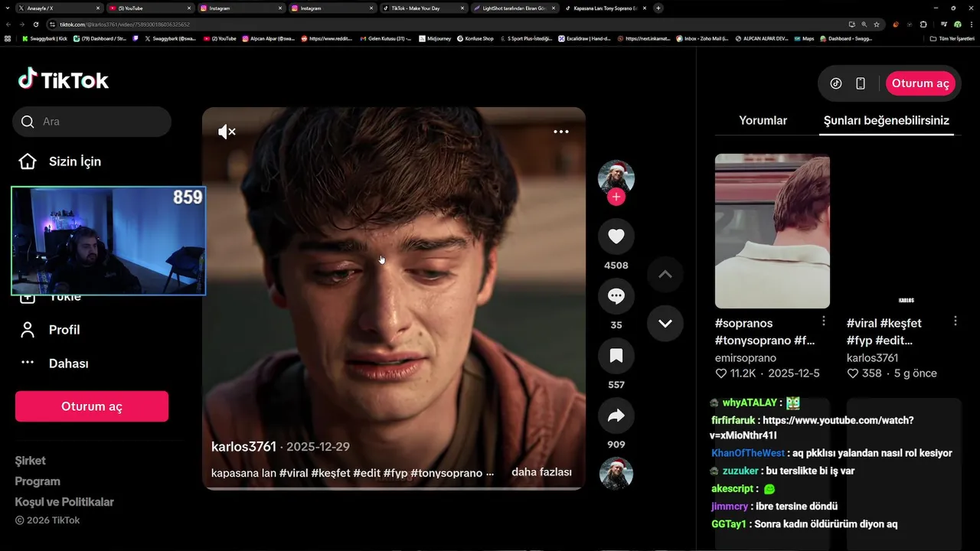Click the #keşfet hashtag in caption
Screen dimensions: 980x551
tap(331, 473)
